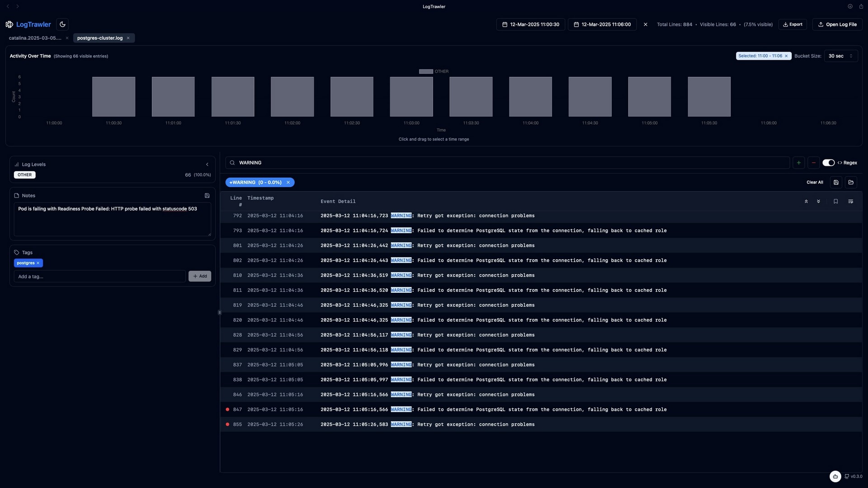The height and width of the screenshot is (488, 868).
Task: Jump to top of log list
Action: (806, 202)
